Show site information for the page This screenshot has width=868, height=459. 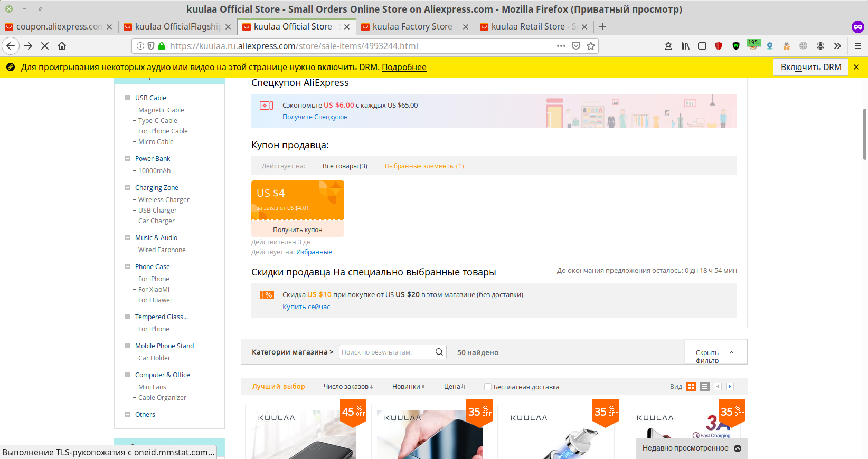pyautogui.click(x=140, y=46)
